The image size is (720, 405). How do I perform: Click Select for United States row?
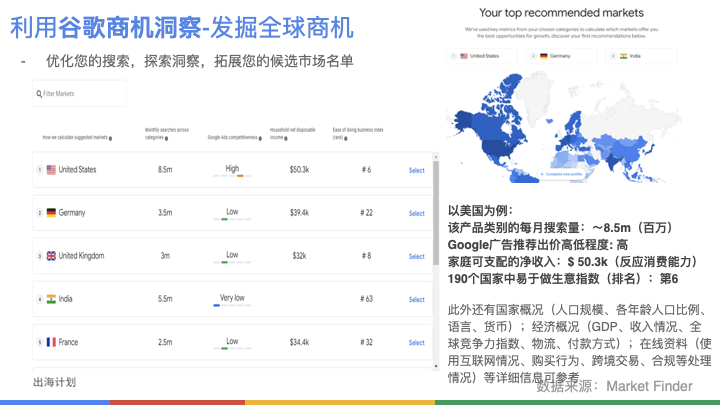click(x=416, y=170)
